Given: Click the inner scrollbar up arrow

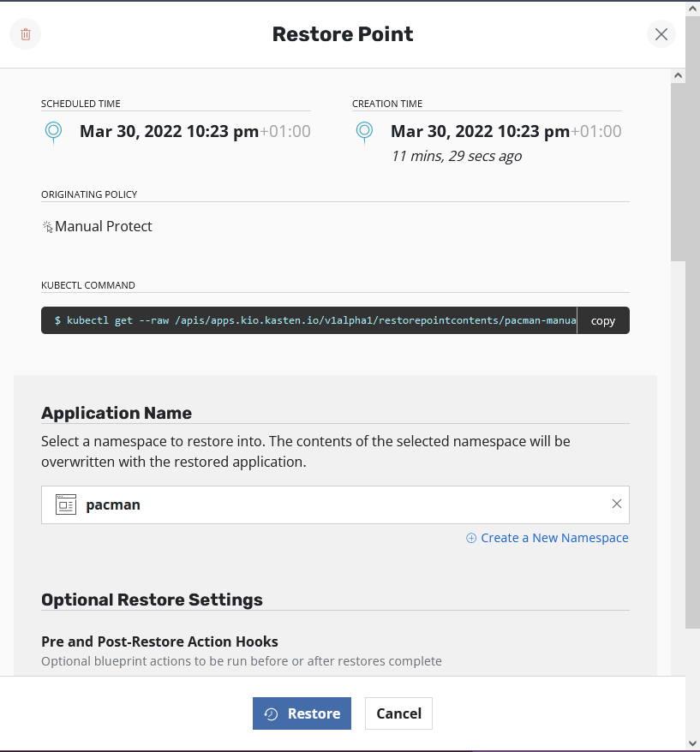Looking at the screenshot, I should tap(678, 75).
